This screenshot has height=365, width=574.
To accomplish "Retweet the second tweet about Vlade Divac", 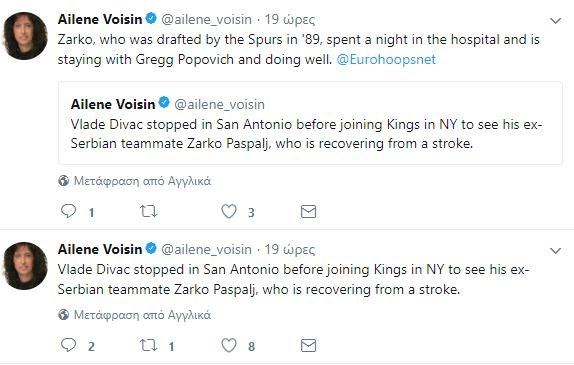I will coord(149,345).
